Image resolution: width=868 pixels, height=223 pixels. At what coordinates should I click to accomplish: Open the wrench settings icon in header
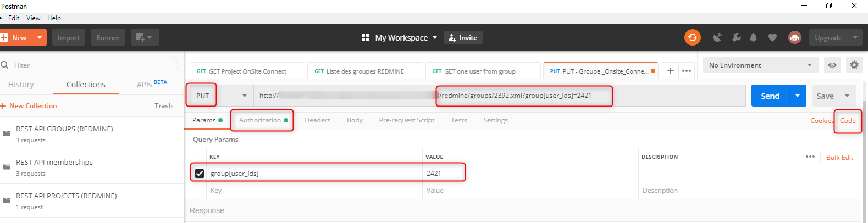(x=737, y=37)
